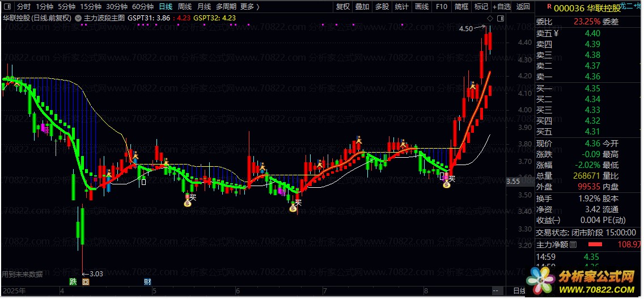Image resolution: width=644 pixels, height=299 pixels.
Task: Click the 主力净额 red bar indicator
Action: (x=595, y=245)
